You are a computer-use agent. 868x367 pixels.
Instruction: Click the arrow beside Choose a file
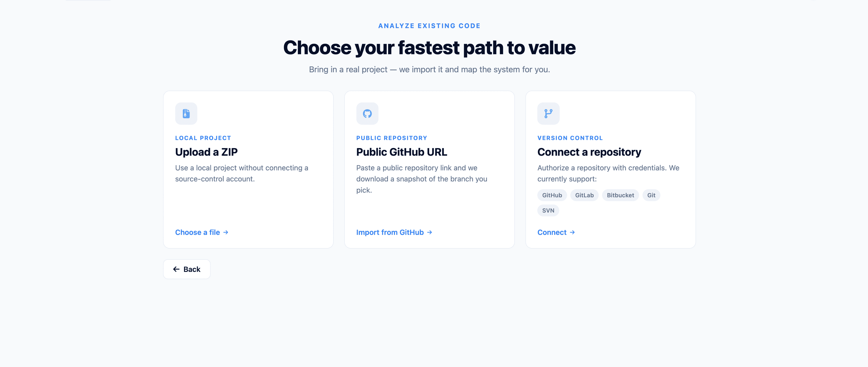pyautogui.click(x=226, y=232)
